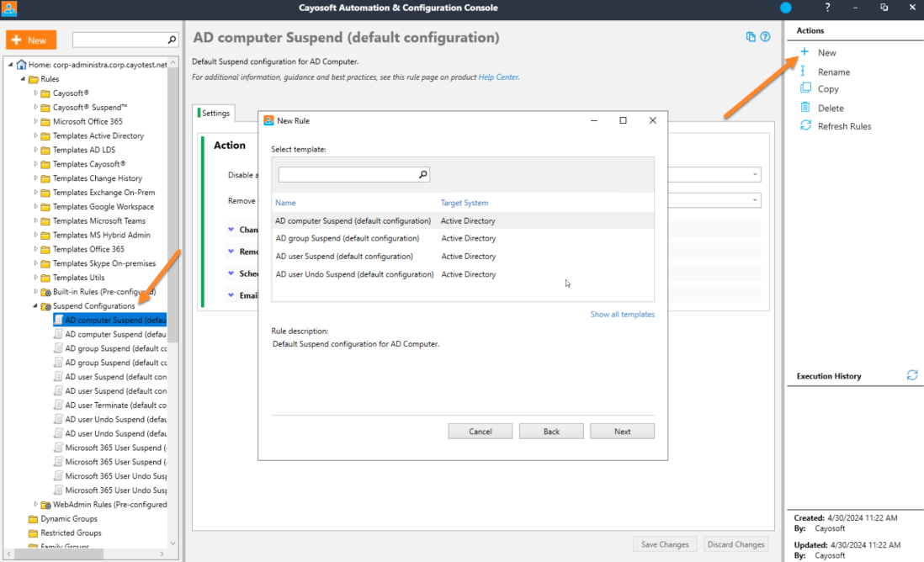This screenshot has height=562, width=924.
Task: Open Built-in Rules (Pre-configured) folder
Action: tap(104, 292)
